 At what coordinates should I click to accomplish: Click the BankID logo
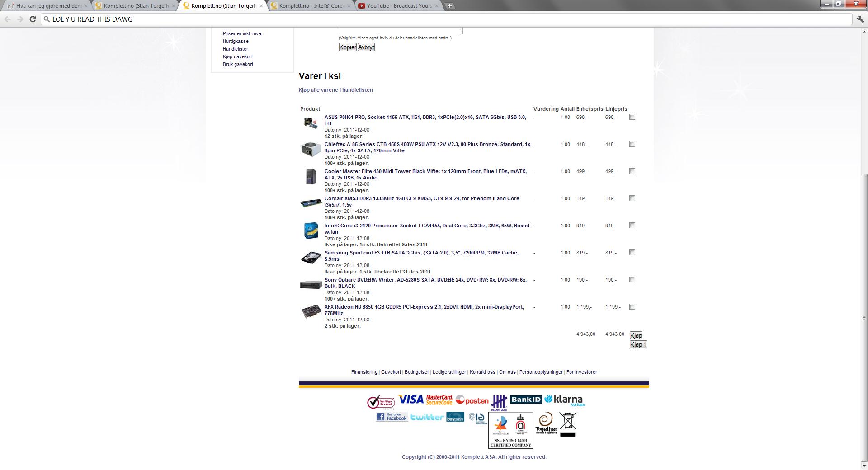526,399
